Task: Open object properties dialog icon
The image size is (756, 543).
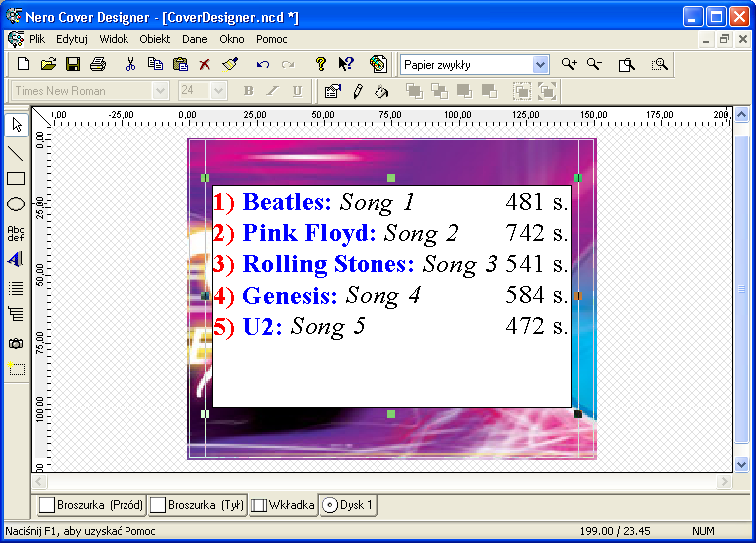Action: tap(333, 91)
